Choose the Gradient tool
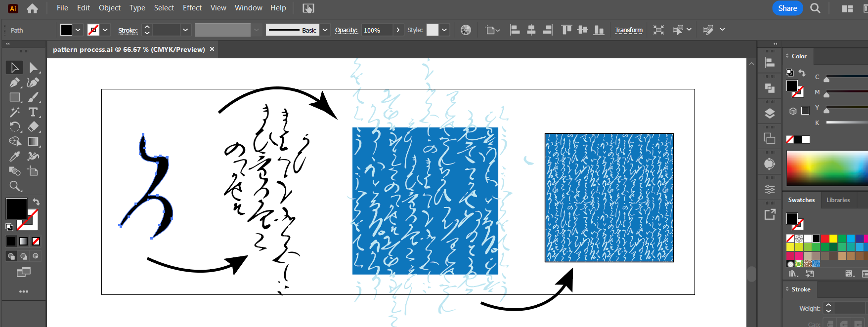Screen dimensions: 868x327 (x=33, y=142)
